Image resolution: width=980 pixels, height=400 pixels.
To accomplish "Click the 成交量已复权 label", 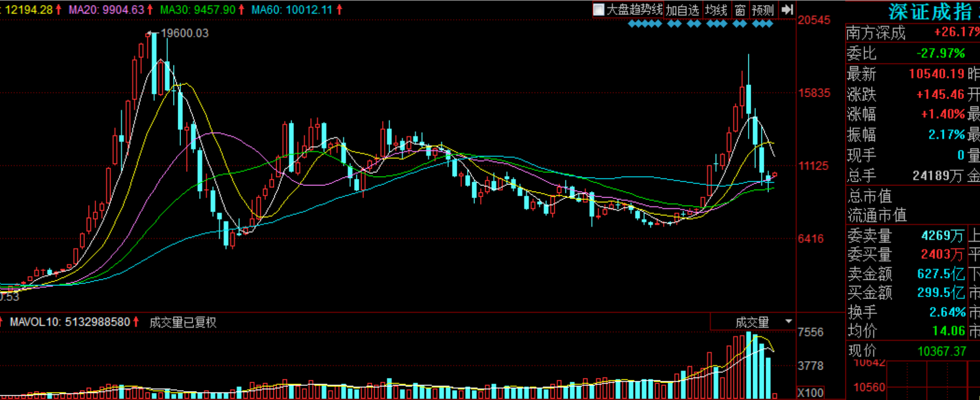I will [x=183, y=323].
